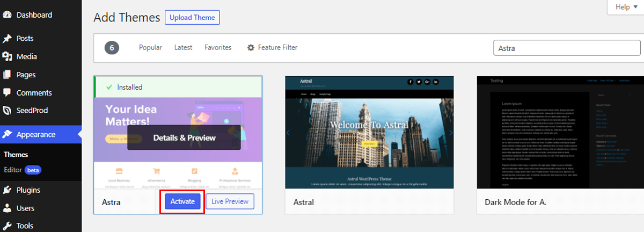Click the SeedProd leaf icon
Viewport: 644px width, 232px height.
point(8,111)
